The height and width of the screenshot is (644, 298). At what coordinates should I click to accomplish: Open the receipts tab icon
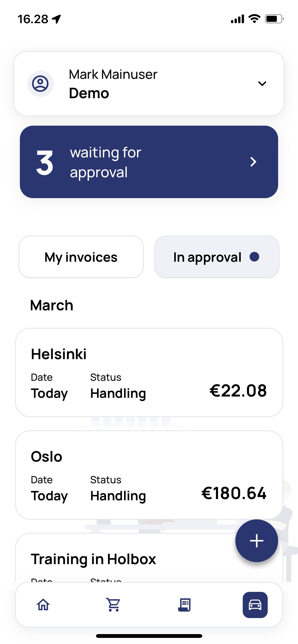coord(184,605)
